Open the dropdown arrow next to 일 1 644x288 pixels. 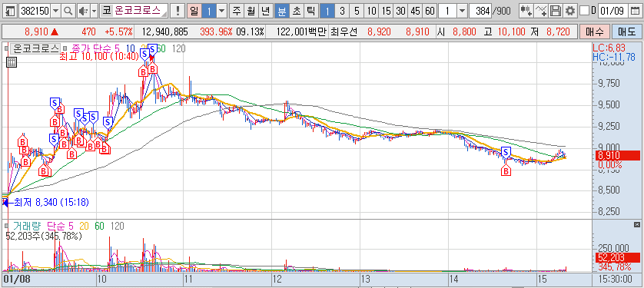click(222, 11)
